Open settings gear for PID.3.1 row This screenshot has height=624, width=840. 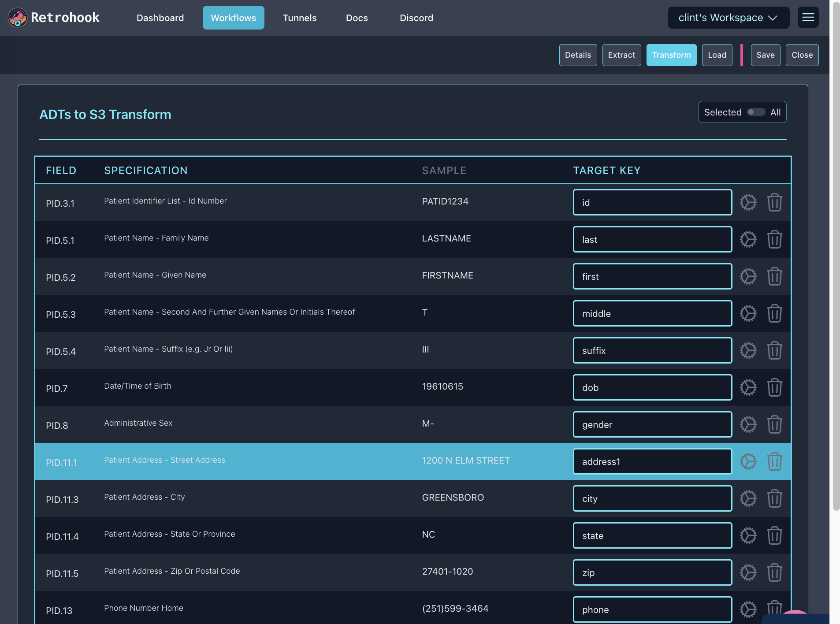point(748,202)
